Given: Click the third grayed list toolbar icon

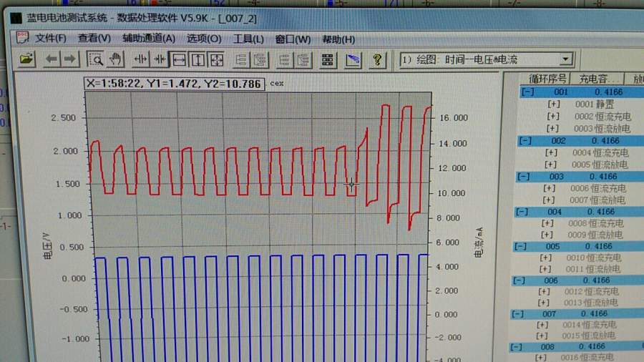Looking at the screenshot, I should (x=284, y=60).
